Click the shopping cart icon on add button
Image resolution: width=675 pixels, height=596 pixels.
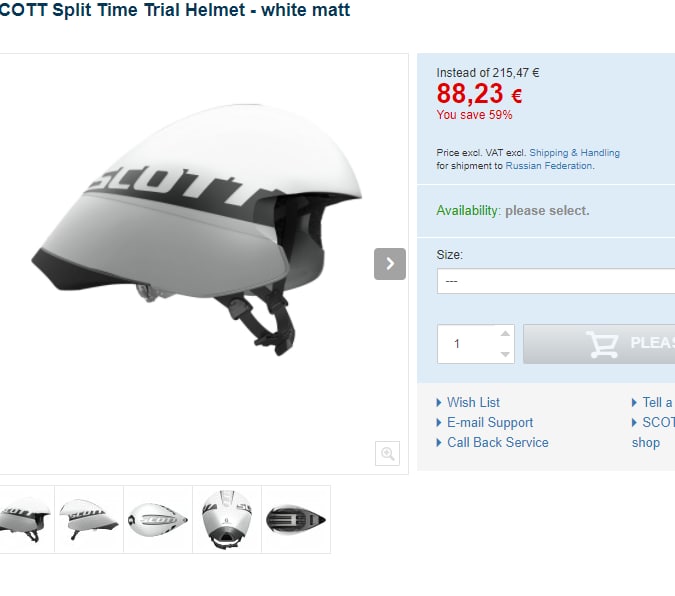(602, 344)
